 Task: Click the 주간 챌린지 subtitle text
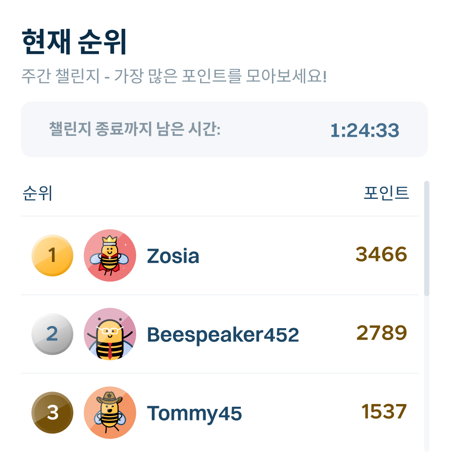coord(174,77)
